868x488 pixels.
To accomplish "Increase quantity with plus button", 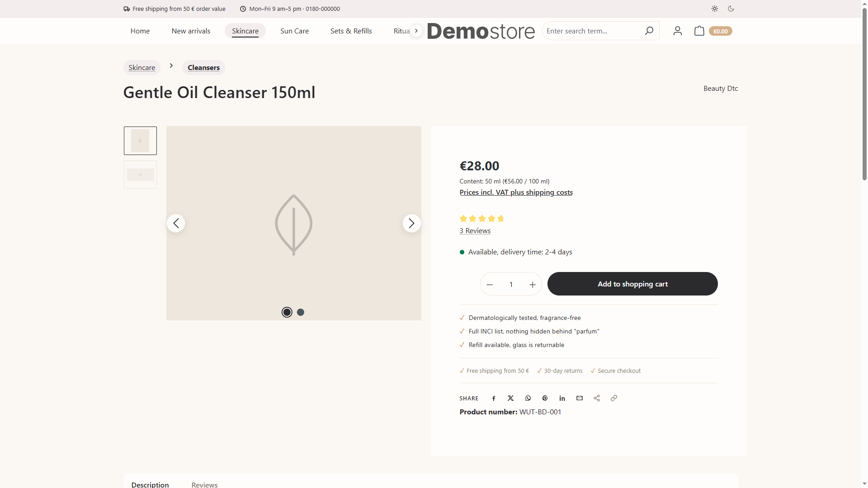I will click(x=533, y=284).
